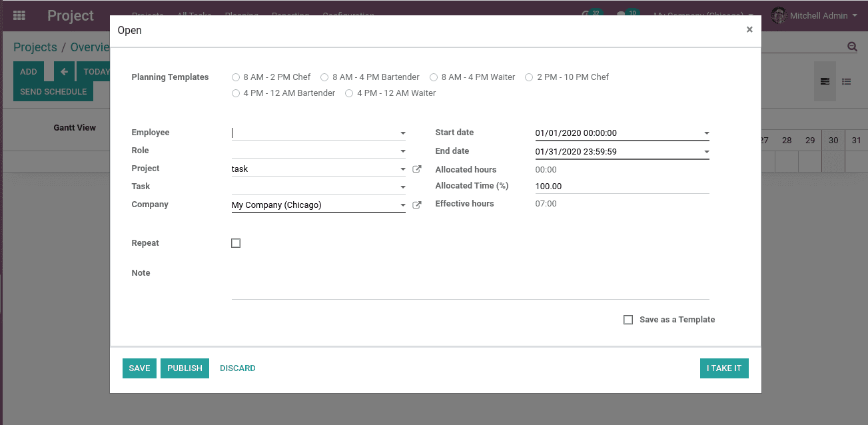Click the Allocated Time (%) field
868x425 pixels.
[622, 187]
